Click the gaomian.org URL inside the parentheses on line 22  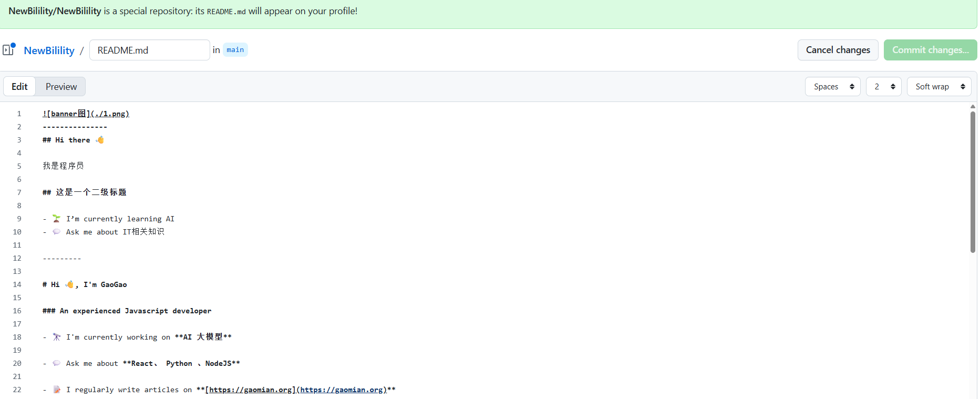pyautogui.click(x=342, y=390)
